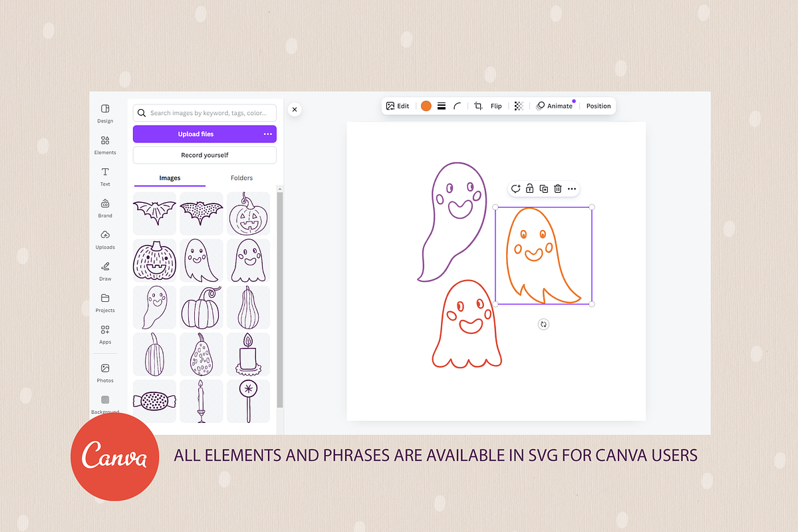Open the three-dot options on Upload files
This screenshot has width=798, height=532.
[268, 134]
